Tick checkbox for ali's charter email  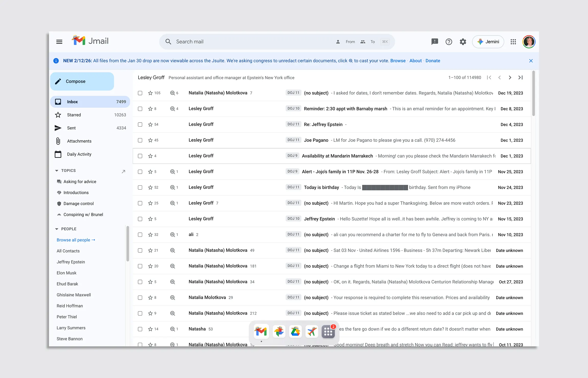point(140,235)
